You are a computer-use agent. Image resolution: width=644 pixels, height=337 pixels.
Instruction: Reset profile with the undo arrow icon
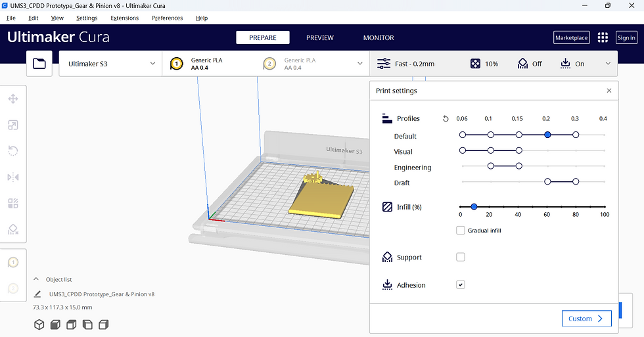446,119
